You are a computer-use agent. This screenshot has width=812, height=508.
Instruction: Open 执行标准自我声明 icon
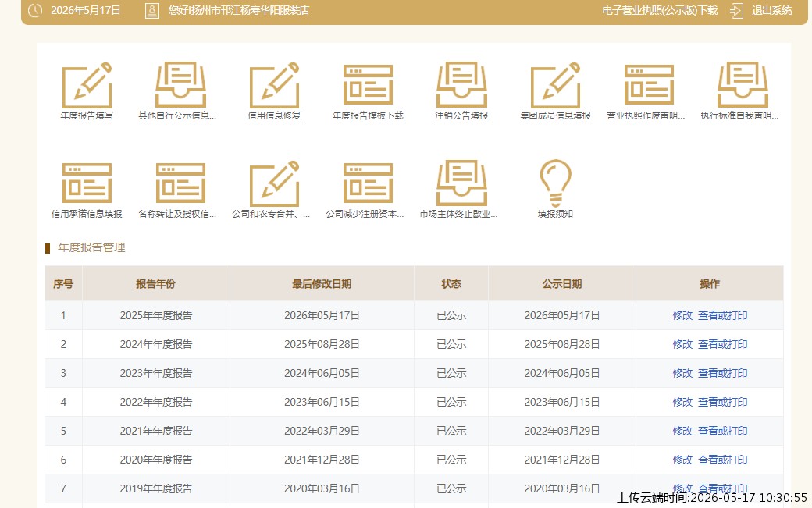pos(743,85)
